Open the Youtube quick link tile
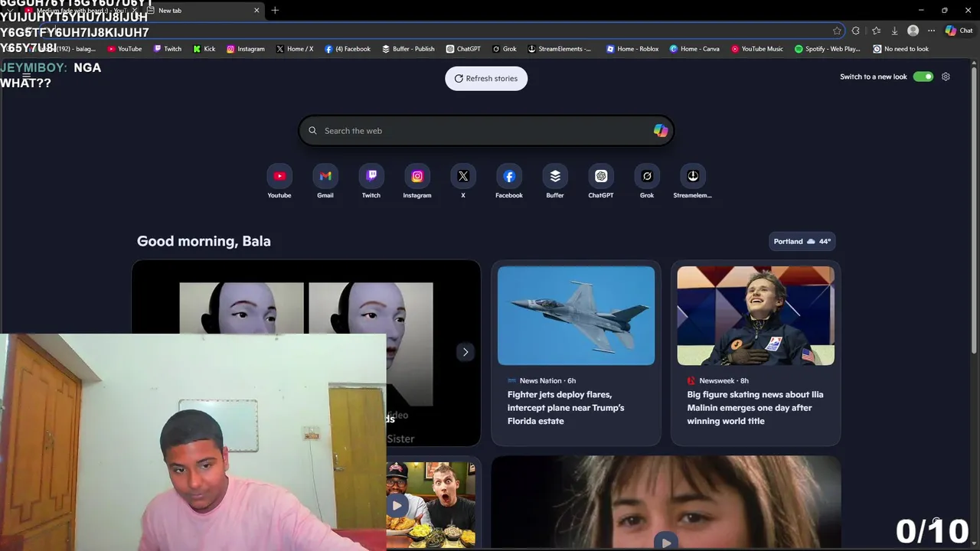Image resolution: width=980 pixels, height=551 pixels. tap(279, 182)
